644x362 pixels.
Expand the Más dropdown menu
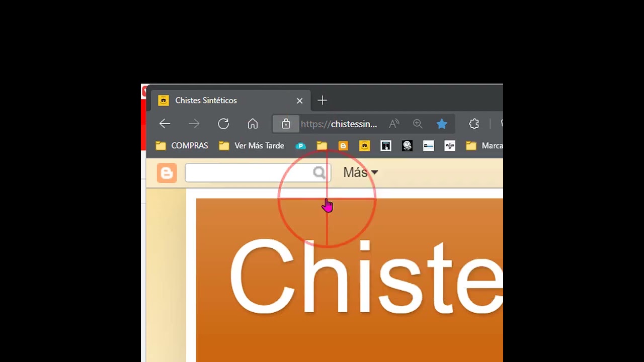(x=360, y=172)
